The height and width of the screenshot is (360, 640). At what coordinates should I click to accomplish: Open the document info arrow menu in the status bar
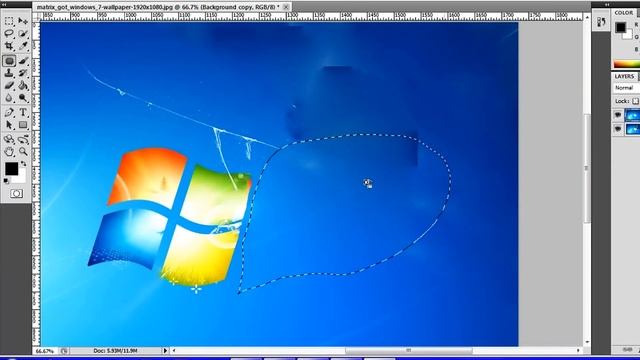pos(165,351)
